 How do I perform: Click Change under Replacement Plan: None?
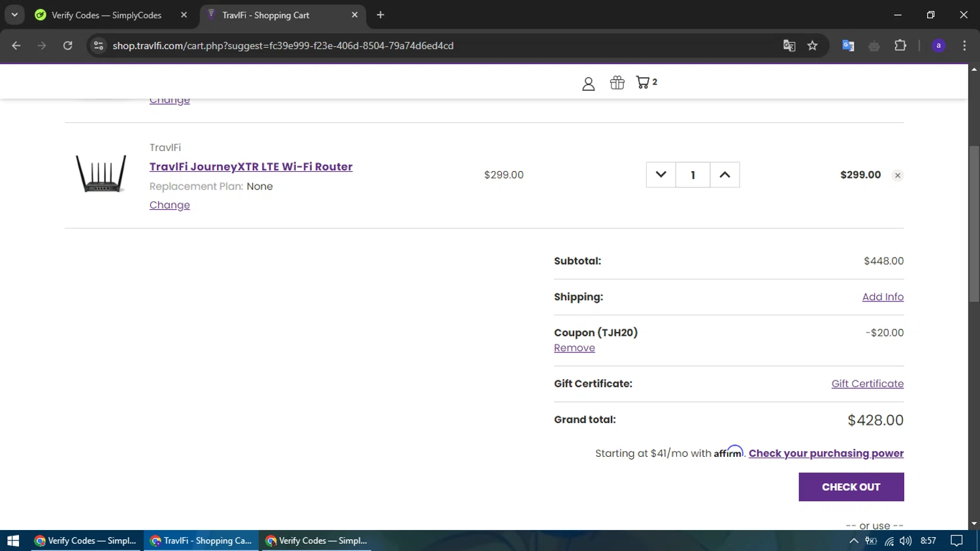point(170,205)
